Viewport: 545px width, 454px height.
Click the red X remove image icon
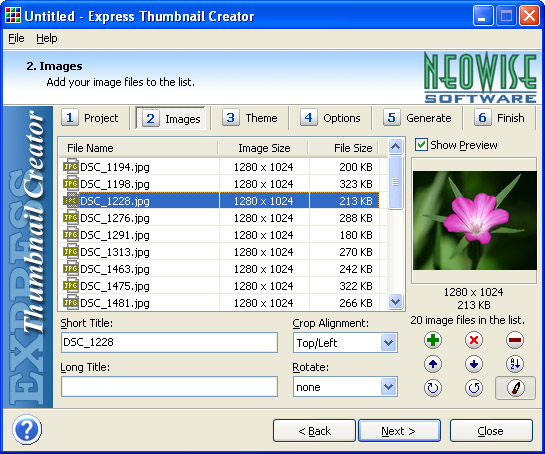474,340
